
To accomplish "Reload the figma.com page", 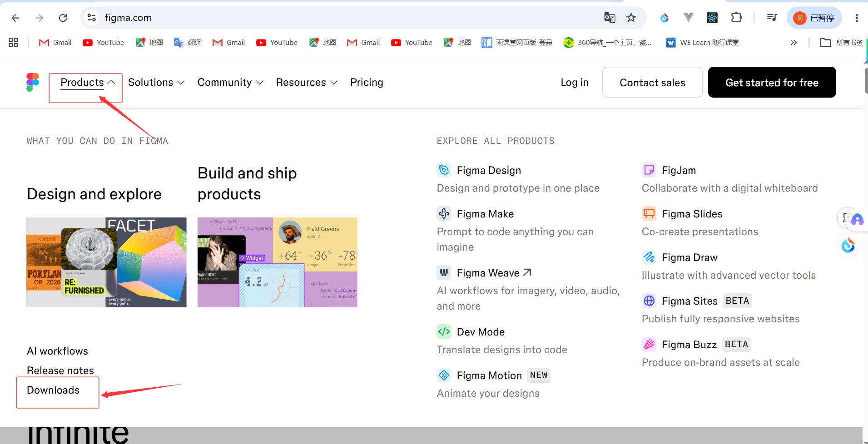I will point(63,18).
